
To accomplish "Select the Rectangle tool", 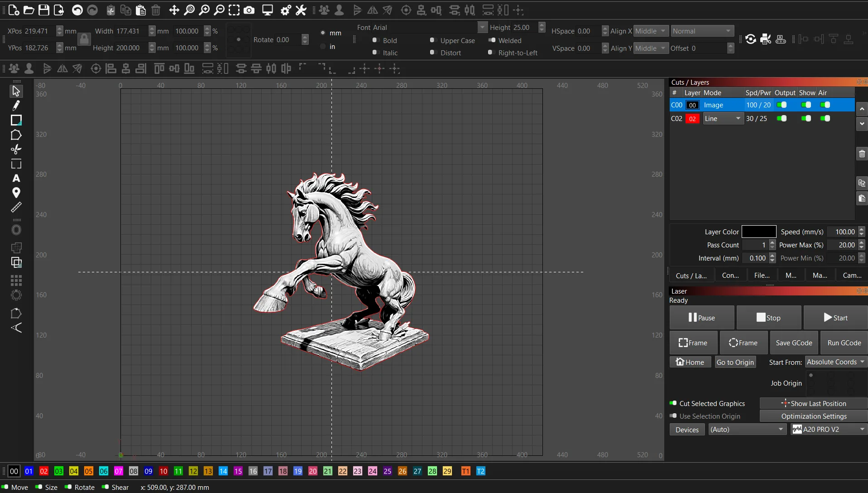I will click(16, 120).
